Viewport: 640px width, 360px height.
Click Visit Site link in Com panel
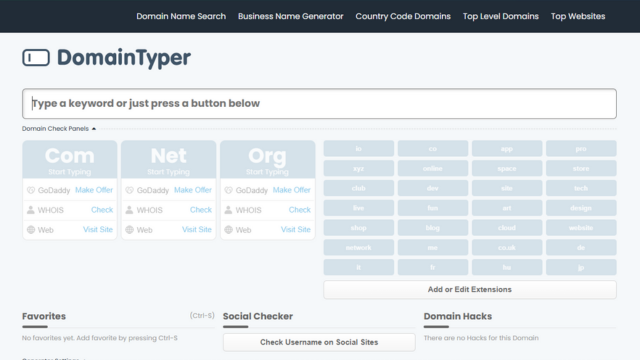click(x=98, y=229)
